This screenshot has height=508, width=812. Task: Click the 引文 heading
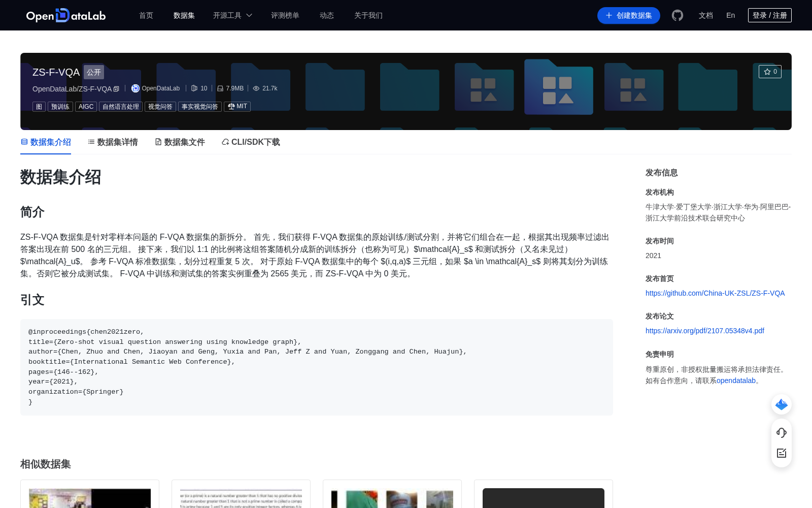click(x=32, y=300)
